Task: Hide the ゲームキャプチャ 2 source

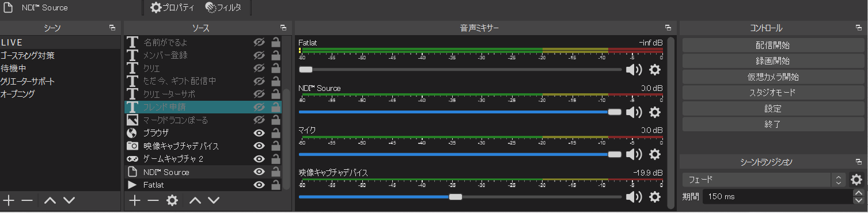Action: 259,159
